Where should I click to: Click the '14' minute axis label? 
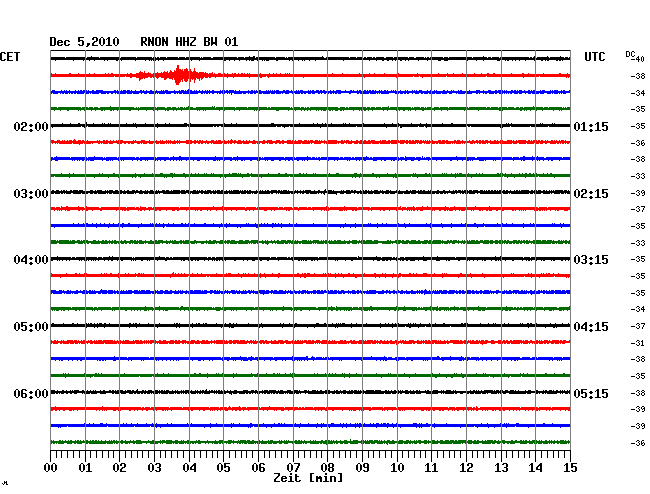pyautogui.click(x=535, y=467)
